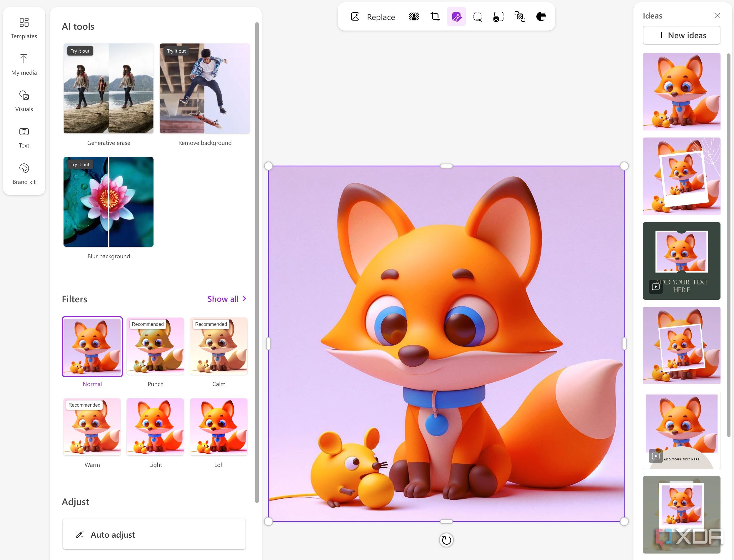Close the Ideas panel
The image size is (734, 560).
tap(717, 16)
